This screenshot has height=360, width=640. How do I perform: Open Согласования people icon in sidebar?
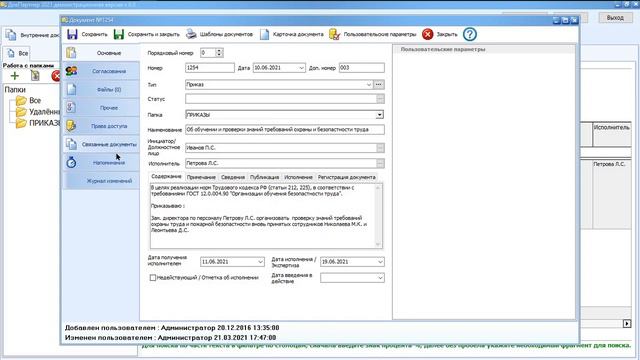(71, 71)
